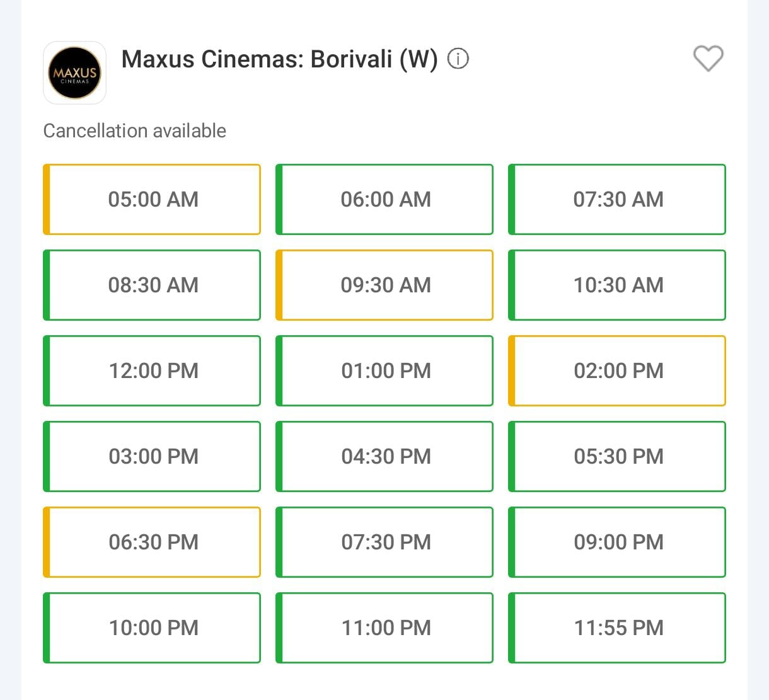Choose the 05:30 PM show
The height and width of the screenshot is (700, 769).
tap(618, 457)
